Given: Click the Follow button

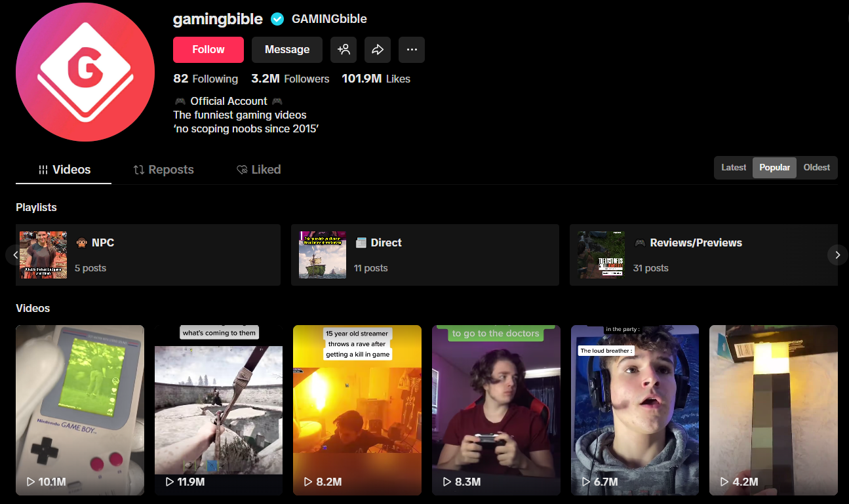Looking at the screenshot, I should 208,49.
